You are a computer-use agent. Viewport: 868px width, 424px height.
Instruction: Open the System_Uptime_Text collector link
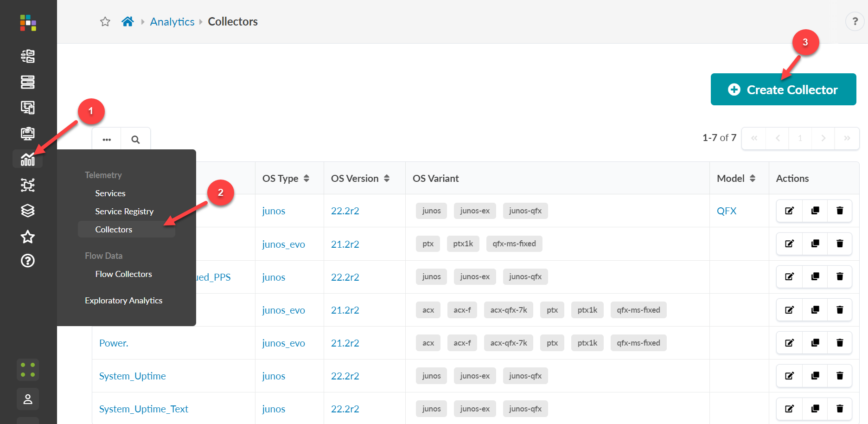[x=144, y=409]
